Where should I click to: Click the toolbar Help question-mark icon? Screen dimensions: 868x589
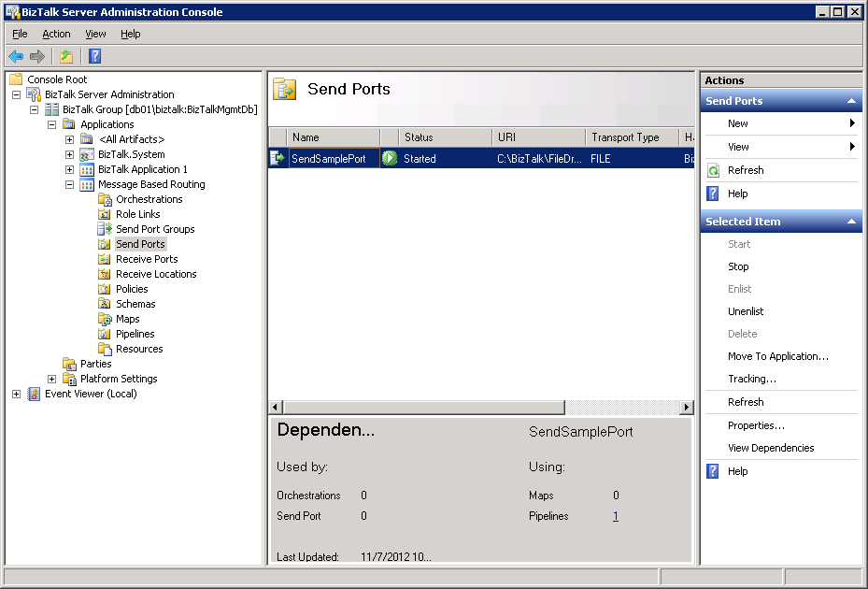click(94, 56)
